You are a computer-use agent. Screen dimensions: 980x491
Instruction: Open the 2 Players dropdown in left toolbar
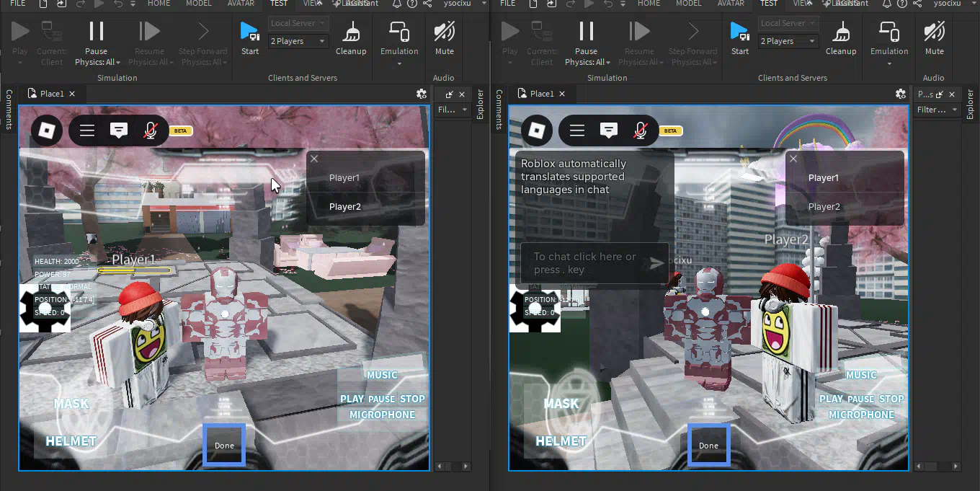(298, 41)
